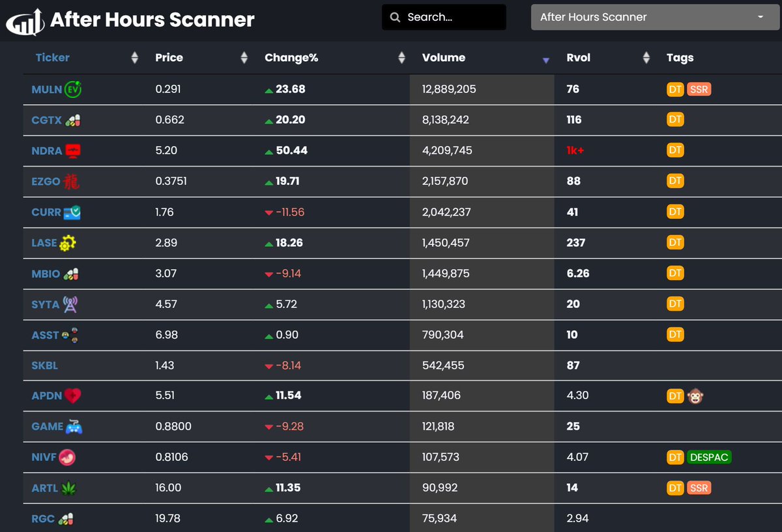Click the After Hours Scanner chart logo
The width and height of the screenshot is (782, 532).
(25, 21)
